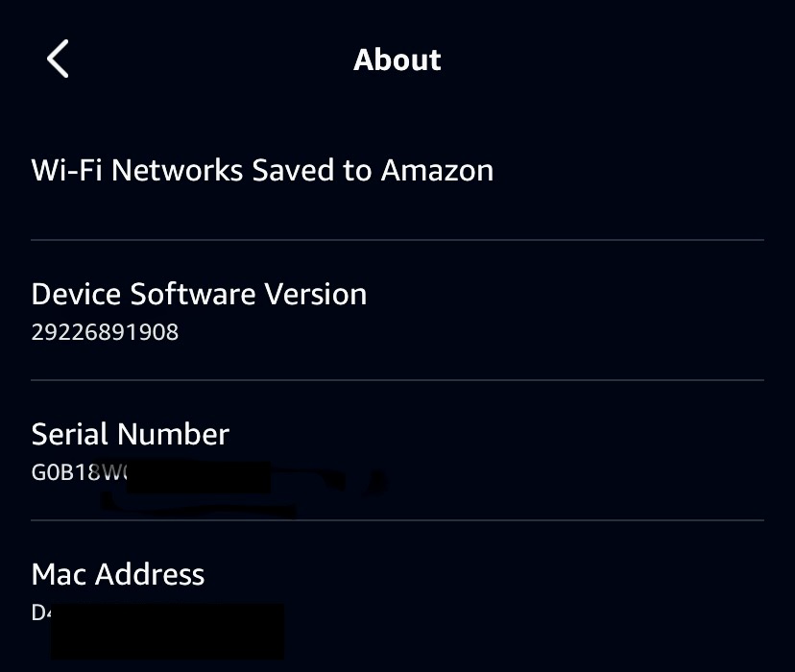
Task: Click the Mac address value starting D4
Action: (40, 612)
